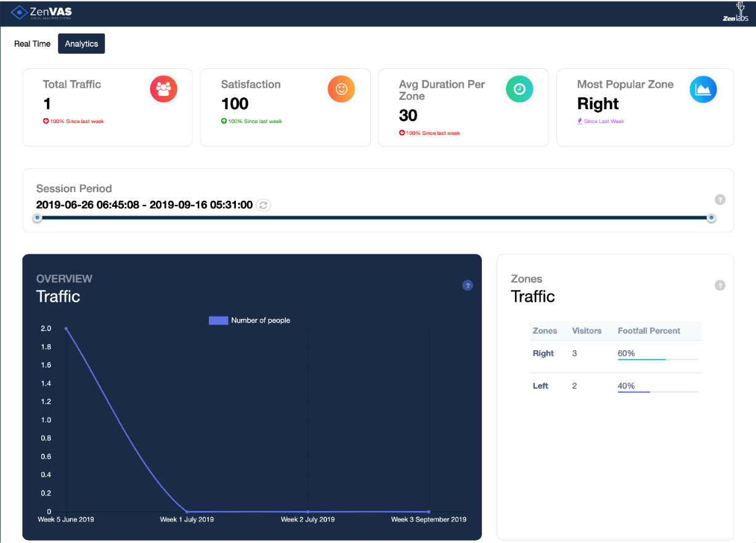Click the chart data point at Week 5 June 2019
This screenshot has height=543, width=756.
click(66, 328)
